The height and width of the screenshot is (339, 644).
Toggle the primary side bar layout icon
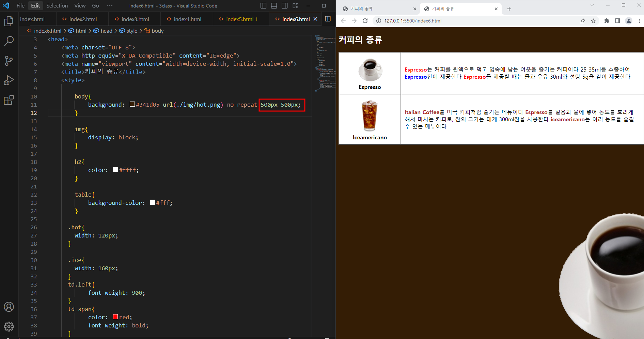(263, 5)
